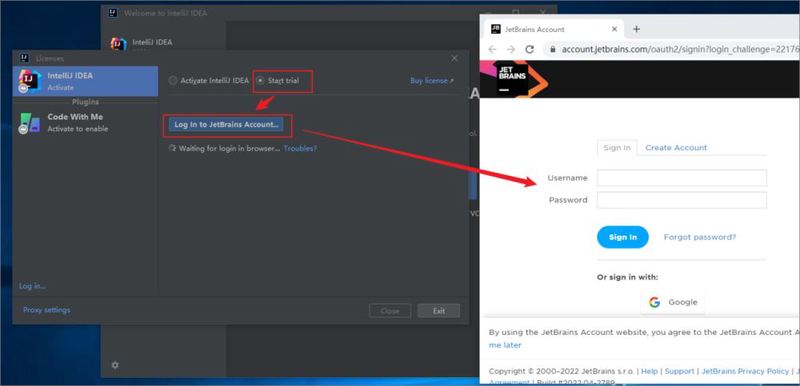Click the Code With Me plugin icon
The image size is (800, 386).
tap(30, 123)
